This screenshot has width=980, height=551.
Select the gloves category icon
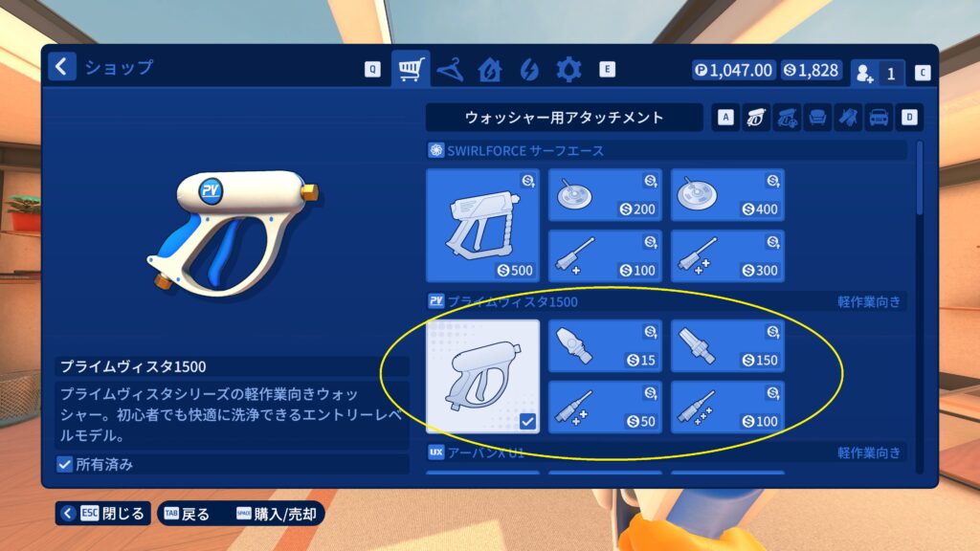click(848, 118)
